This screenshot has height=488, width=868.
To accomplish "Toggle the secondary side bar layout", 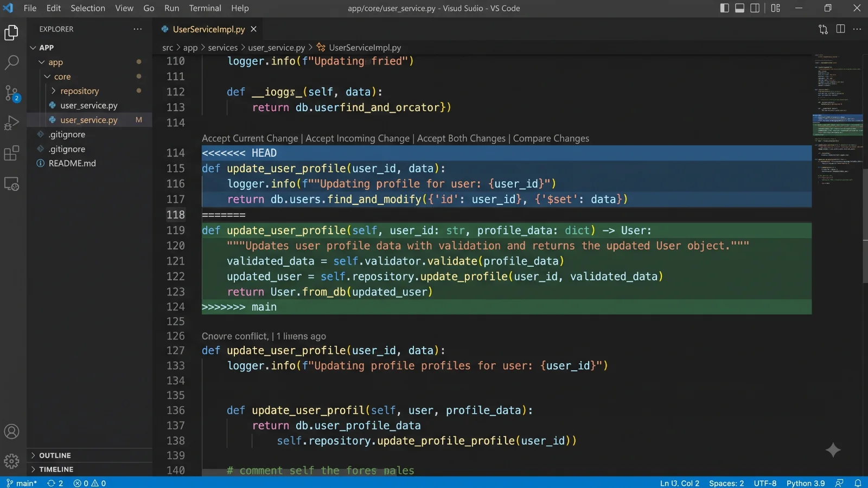I will 755,8.
